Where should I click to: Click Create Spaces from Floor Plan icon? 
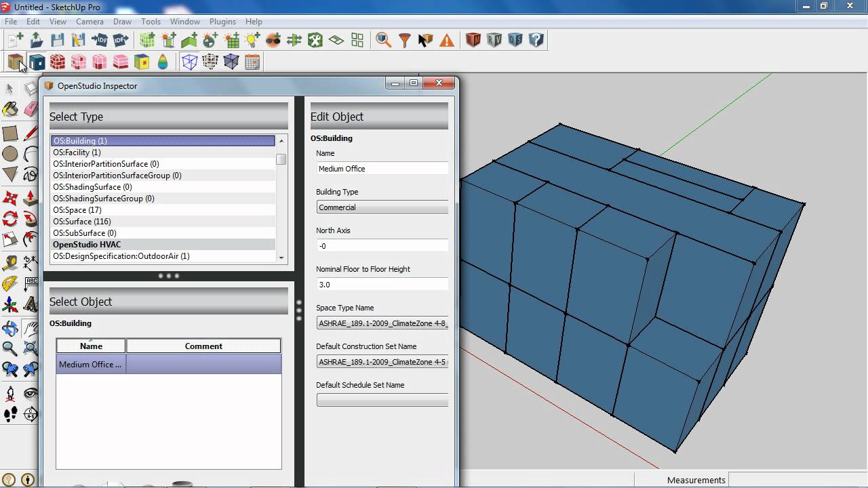click(x=336, y=40)
